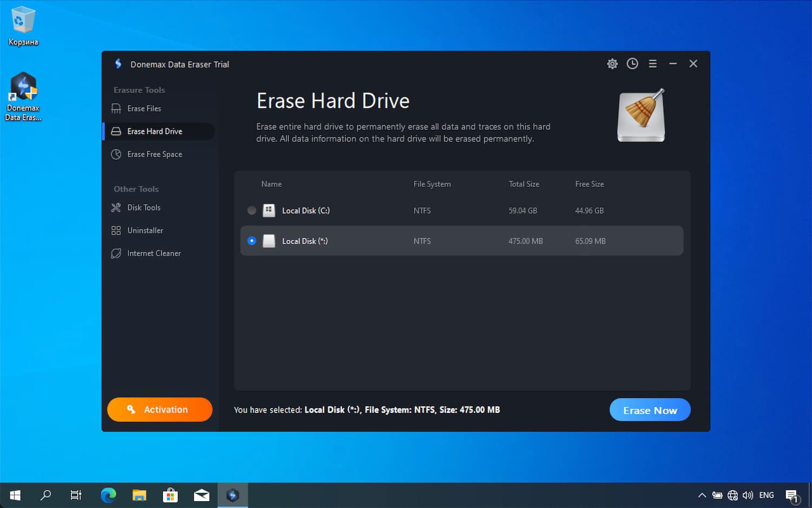Viewport: 812px width, 508px height.
Task: Open Internet Cleaner section
Action: [159, 253]
